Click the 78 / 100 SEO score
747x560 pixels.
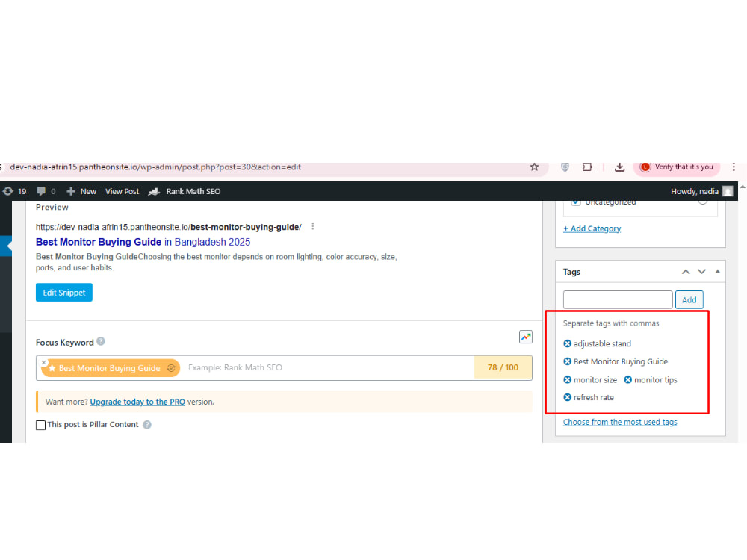503,367
